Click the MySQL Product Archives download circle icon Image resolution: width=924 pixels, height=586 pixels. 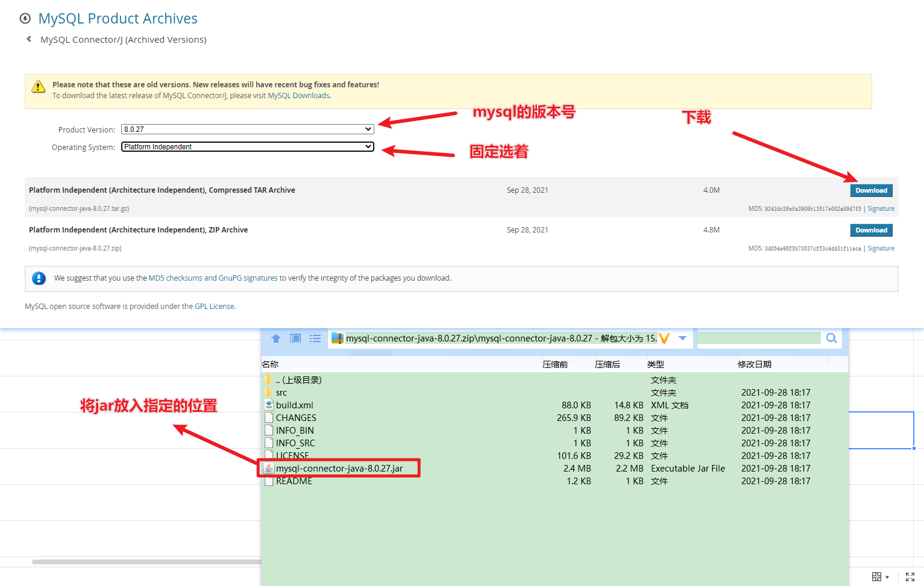coord(25,19)
